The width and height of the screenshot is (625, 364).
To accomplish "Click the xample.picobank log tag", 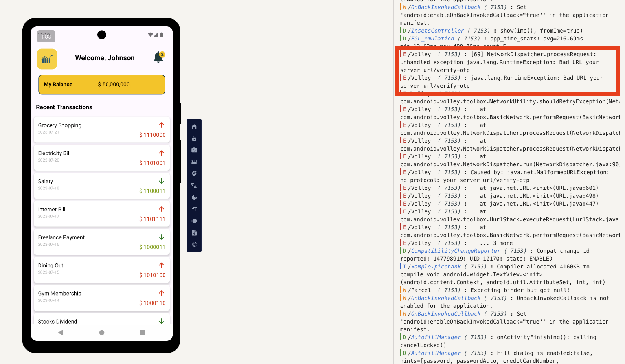I will [436, 267].
